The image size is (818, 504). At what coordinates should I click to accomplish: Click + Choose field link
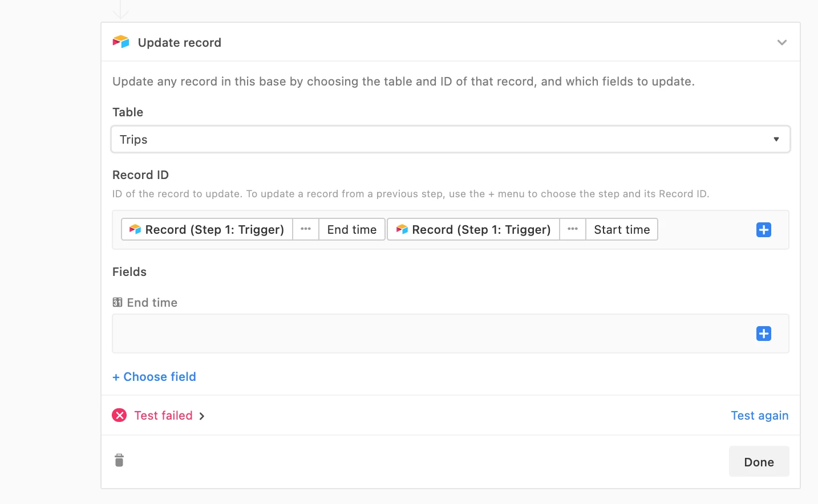pyautogui.click(x=154, y=377)
